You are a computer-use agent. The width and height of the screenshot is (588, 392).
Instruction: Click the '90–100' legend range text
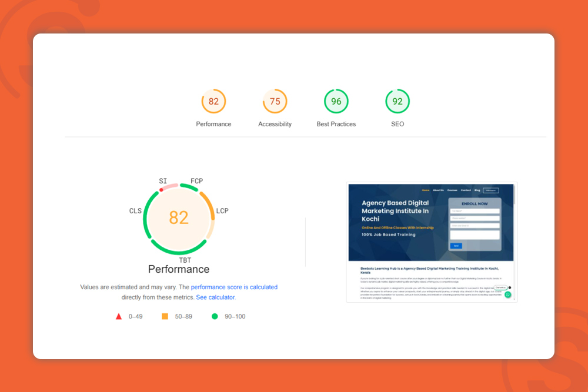click(235, 316)
